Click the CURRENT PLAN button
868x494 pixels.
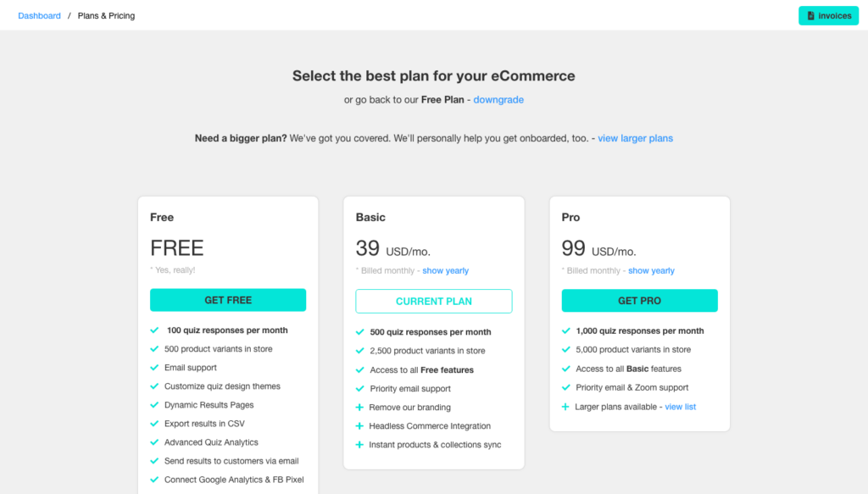tap(434, 301)
